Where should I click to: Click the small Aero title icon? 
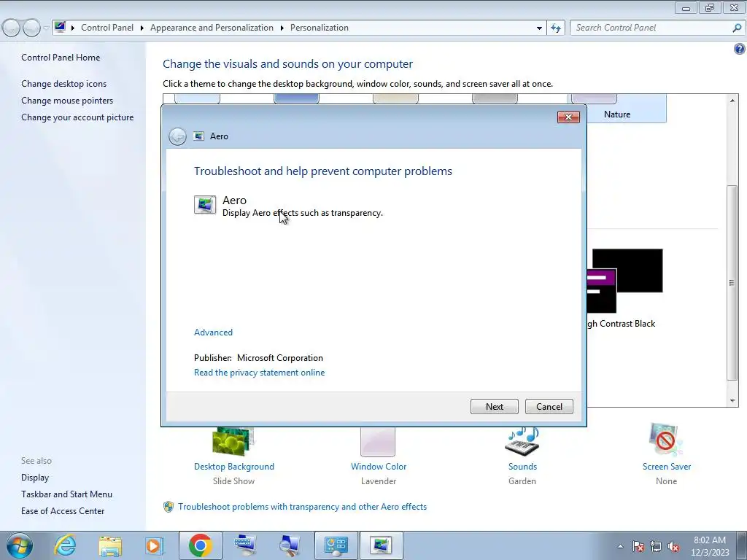pyautogui.click(x=198, y=136)
